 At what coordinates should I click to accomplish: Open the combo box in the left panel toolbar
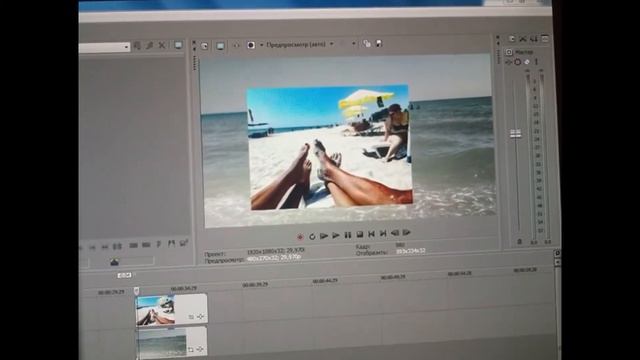tap(104, 47)
